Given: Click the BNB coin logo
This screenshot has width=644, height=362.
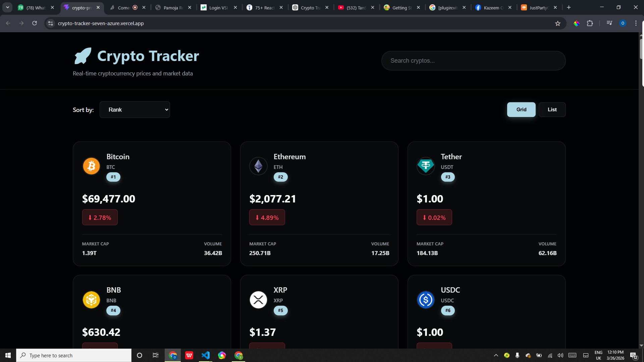Looking at the screenshot, I should point(91,300).
